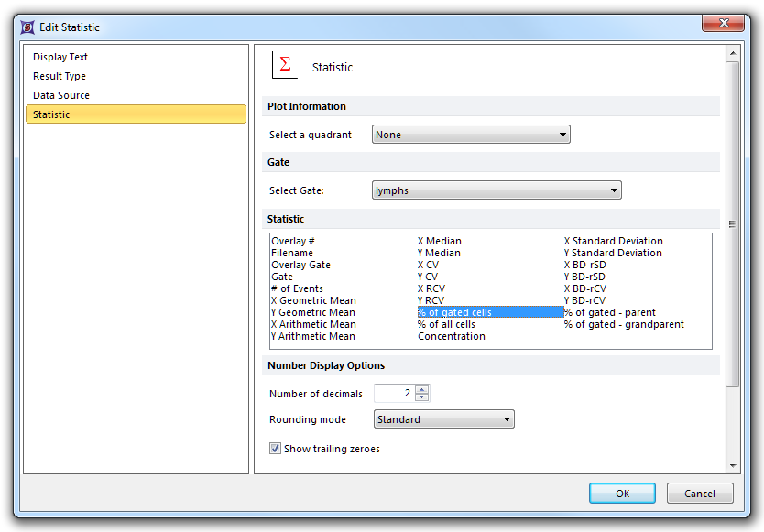Open the Data Source category
The height and width of the screenshot is (532, 764).
(61, 95)
